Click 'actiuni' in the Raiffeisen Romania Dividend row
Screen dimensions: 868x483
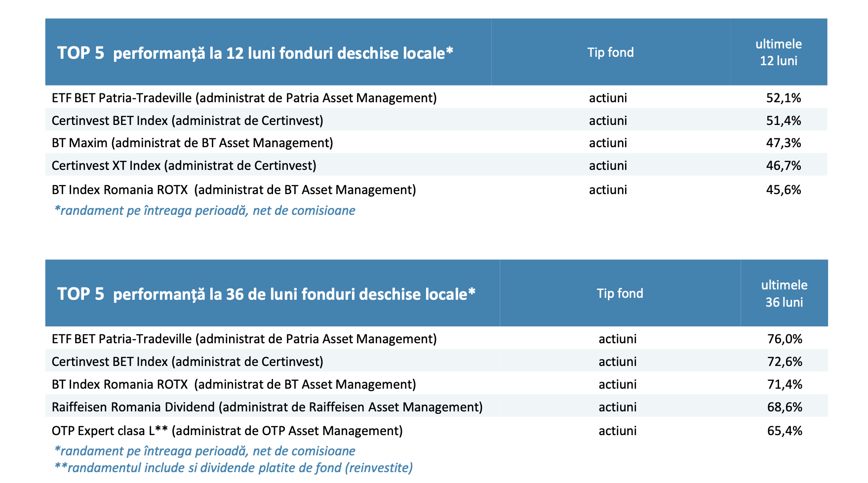[x=618, y=407]
